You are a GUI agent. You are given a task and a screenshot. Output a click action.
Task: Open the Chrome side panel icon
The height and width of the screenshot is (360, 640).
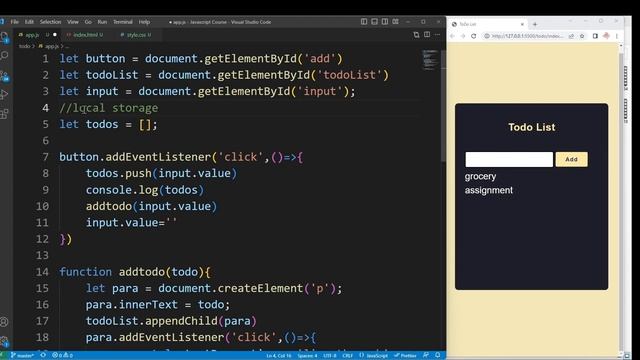(x=596, y=36)
